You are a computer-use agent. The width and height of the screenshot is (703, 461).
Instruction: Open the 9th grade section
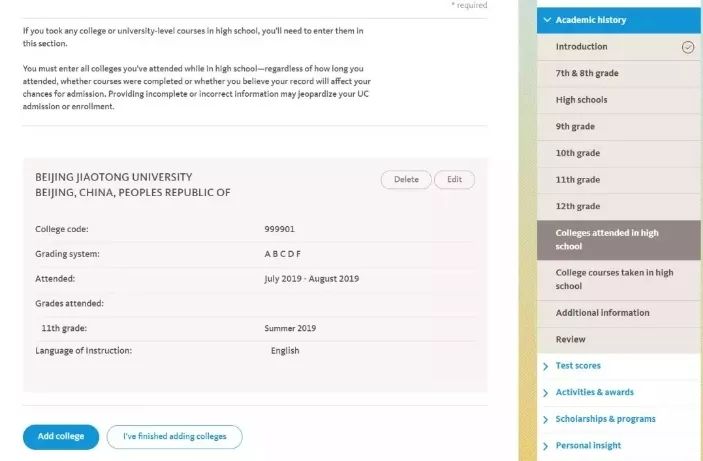[619, 127]
